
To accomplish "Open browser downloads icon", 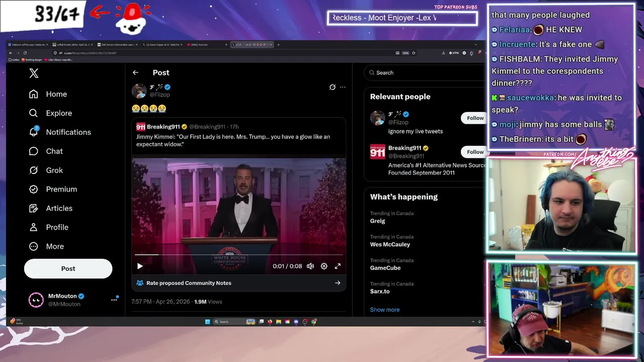I will [x=443, y=53].
